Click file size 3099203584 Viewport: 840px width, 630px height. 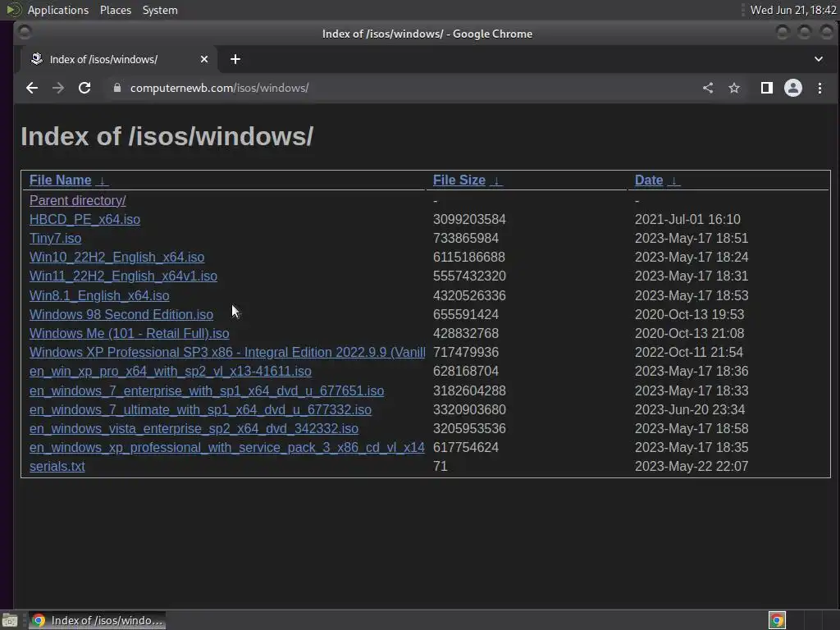pyautogui.click(x=469, y=220)
